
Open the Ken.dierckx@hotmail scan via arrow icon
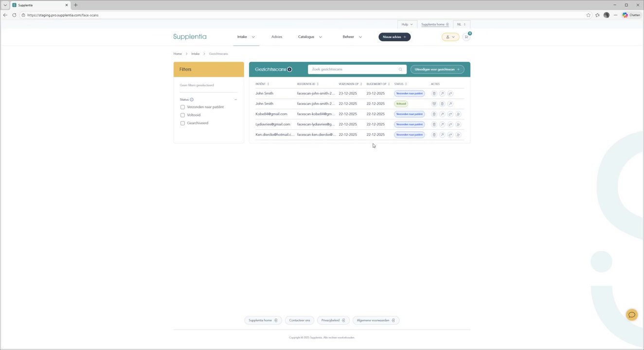442,135
